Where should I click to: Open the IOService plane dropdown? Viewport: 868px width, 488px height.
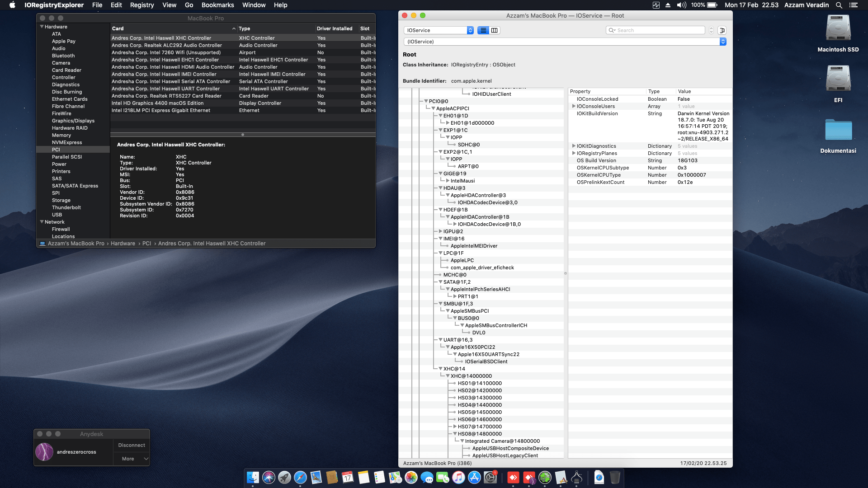439,30
